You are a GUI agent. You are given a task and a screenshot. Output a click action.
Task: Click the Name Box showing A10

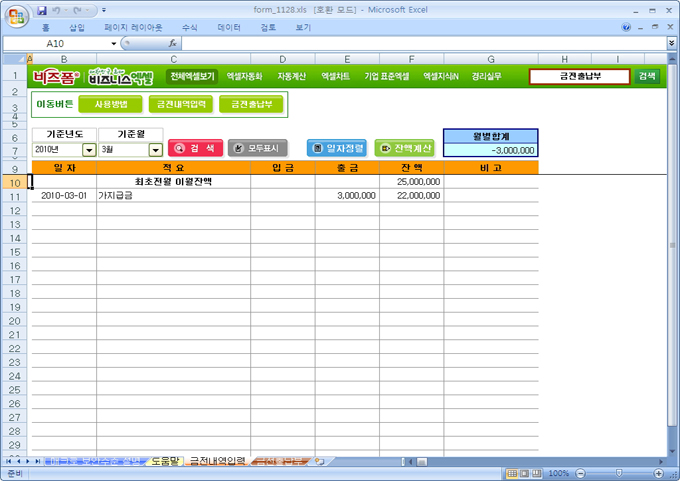point(56,43)
